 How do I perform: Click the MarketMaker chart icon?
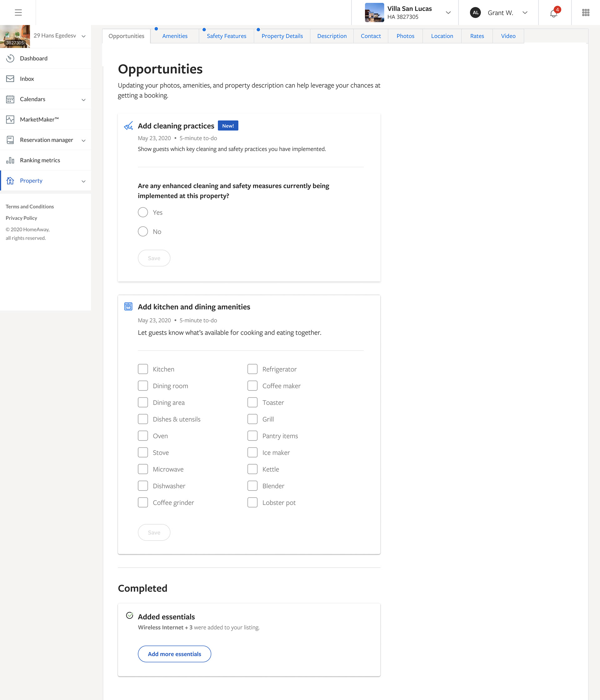pos(10,120)
